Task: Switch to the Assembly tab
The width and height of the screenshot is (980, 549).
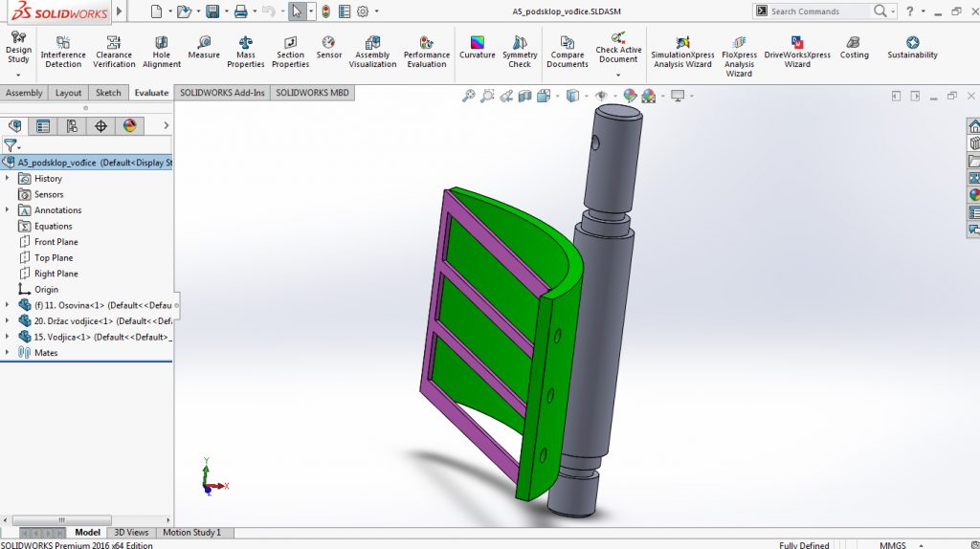Action: tap(24, 93)
